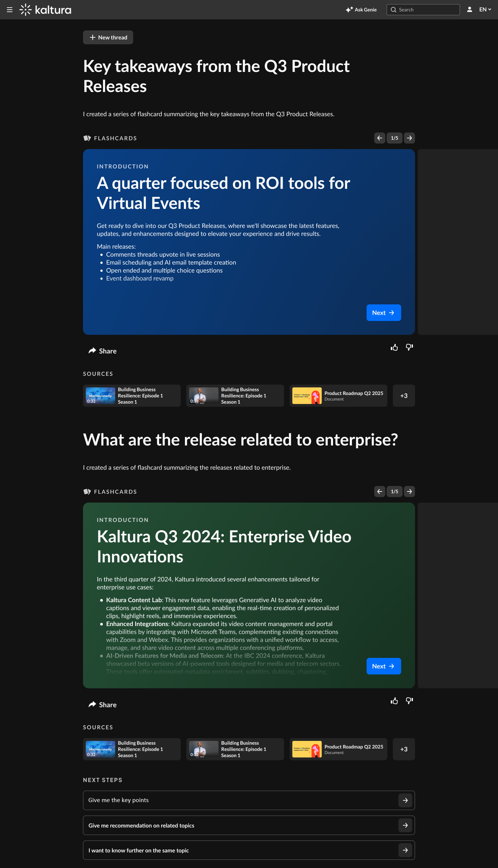The width and height of the screenshot is (498, 868).
Task: Share the enterprise releases answer
Action: (x=102, y=705)
